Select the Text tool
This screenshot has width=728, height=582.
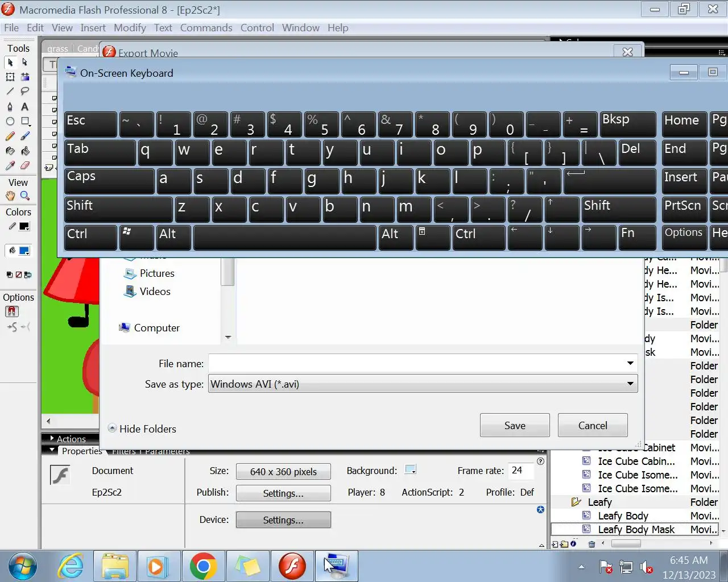click(25, 106)
